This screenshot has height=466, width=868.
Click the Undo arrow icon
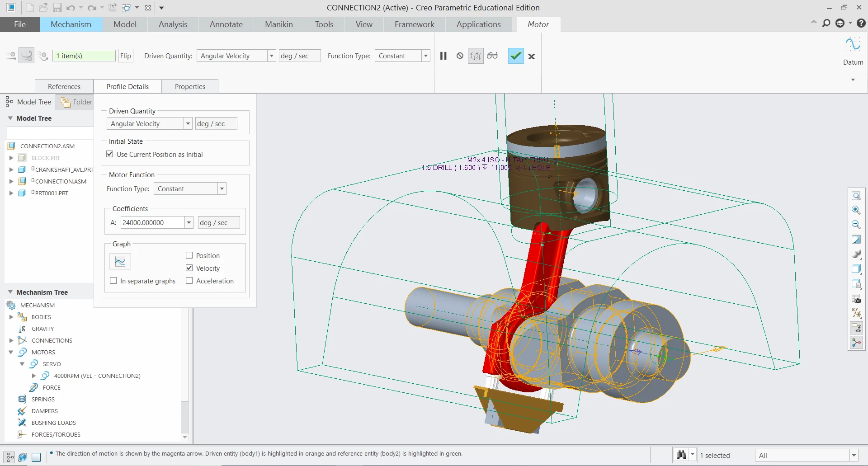tap(71, 8)
